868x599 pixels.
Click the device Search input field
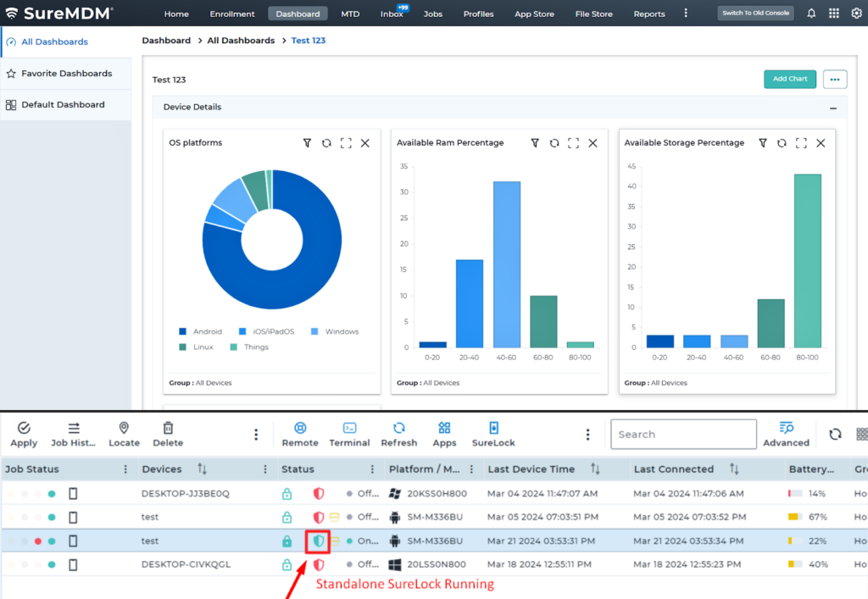(x=683, y=435)
